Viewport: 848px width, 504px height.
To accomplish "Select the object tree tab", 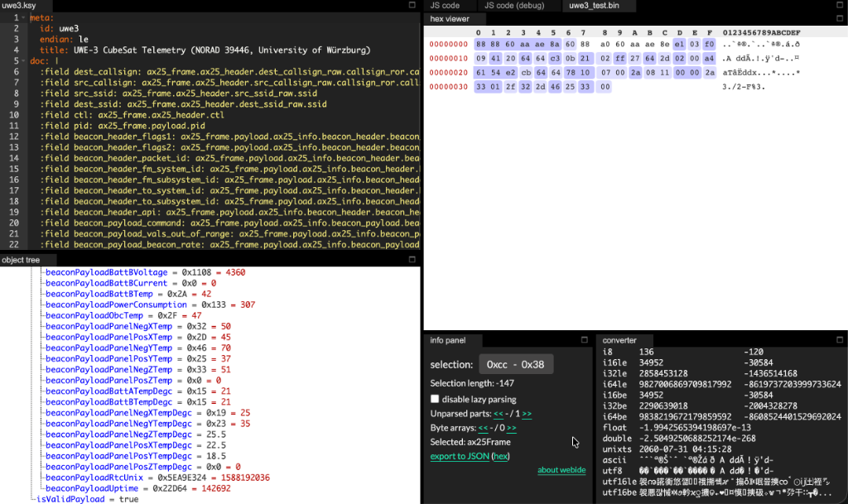I will coord(21,260).
